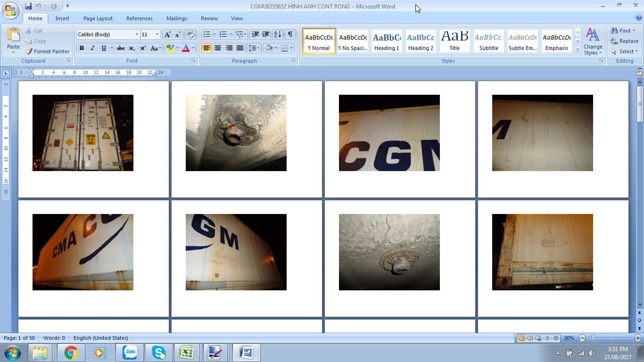
Task: Apply the Normal style
Action: pyautogui.click(x=319, y=41)
